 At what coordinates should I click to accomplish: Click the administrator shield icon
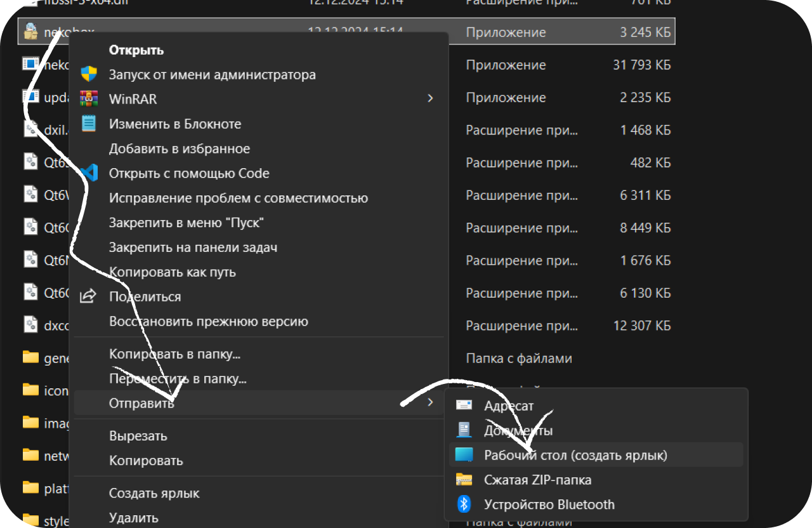(89, 74)
